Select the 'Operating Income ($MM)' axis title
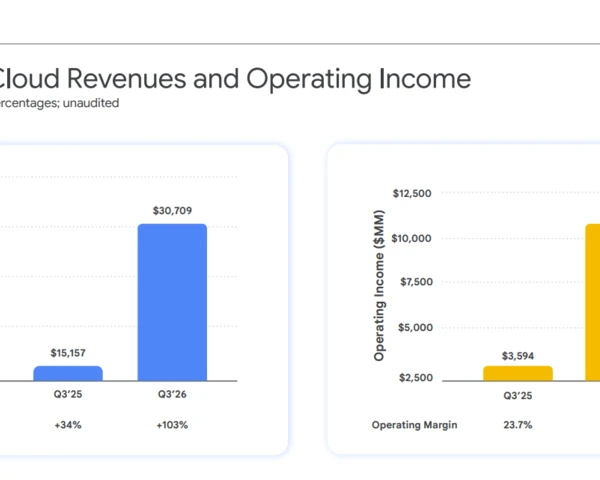The width and height of the screenshot is (600, 480). coord(379,286)
